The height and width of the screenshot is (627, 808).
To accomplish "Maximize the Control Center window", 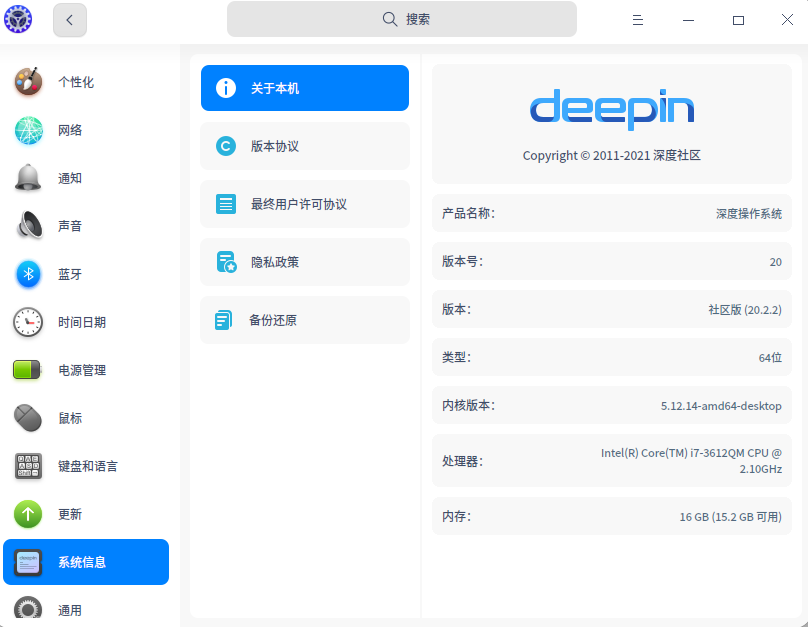I will pyautogui.click(x=738, y=20).
